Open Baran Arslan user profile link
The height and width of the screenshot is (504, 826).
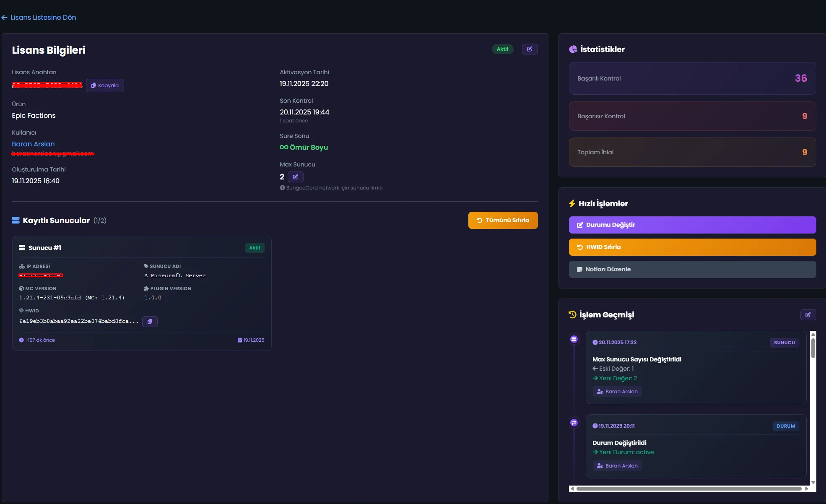pyautogui.click(x=33, y=144)
